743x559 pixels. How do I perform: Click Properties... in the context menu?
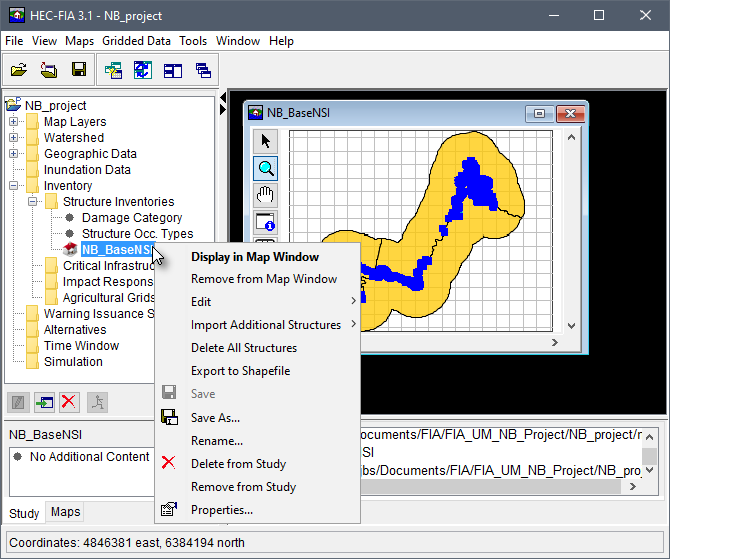coord(222,510)
